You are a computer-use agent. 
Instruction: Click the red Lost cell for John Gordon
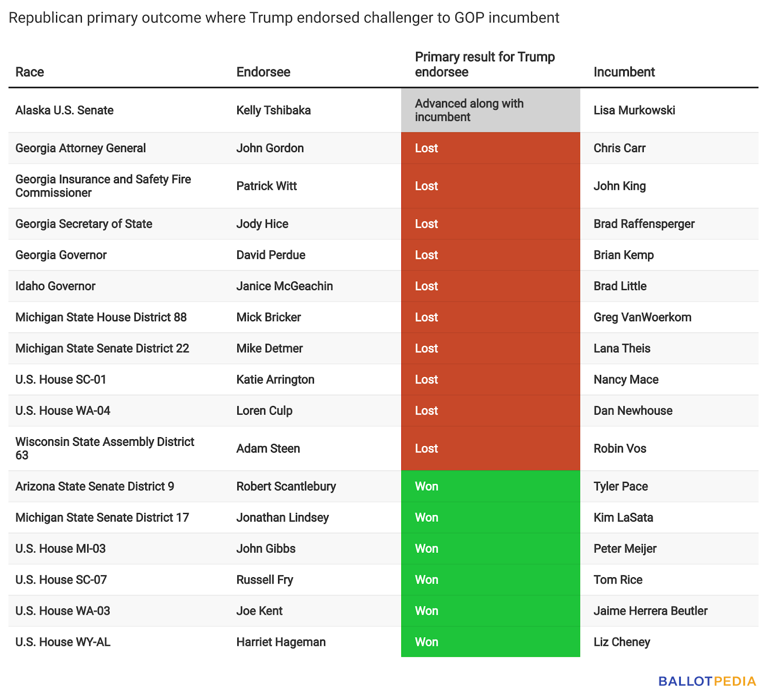(490, 148)
